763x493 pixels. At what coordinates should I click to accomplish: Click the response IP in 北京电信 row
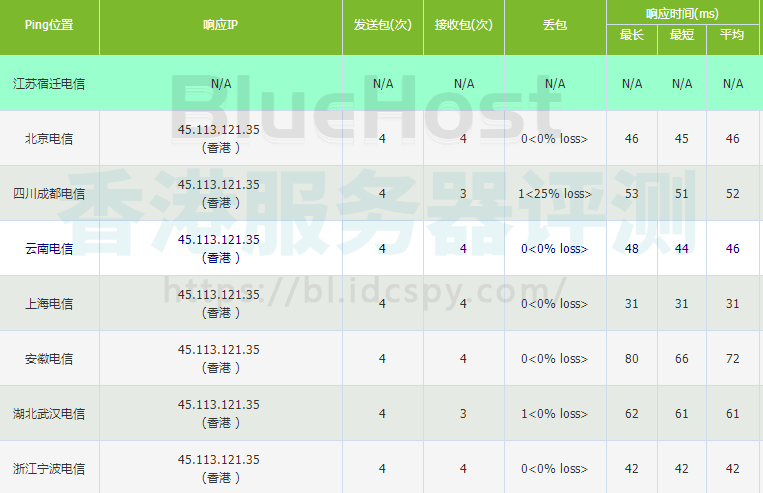point(219,130)
